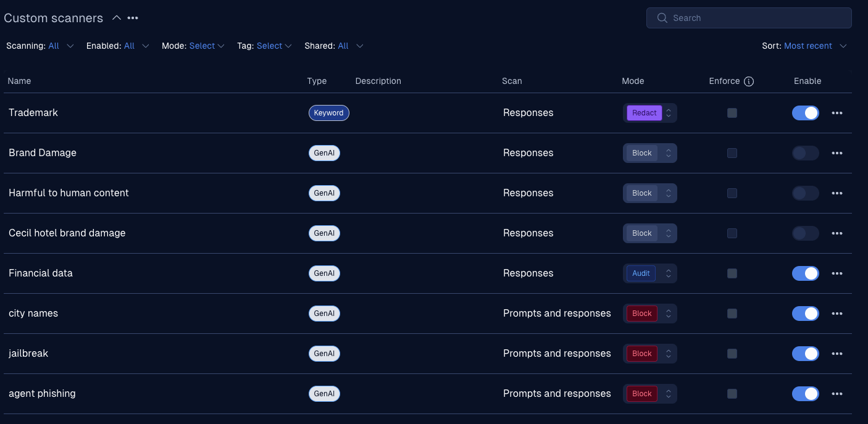Check the Enforce box for Financial data
Viewport: 868px width, 424px height.
tap(732, 273)
